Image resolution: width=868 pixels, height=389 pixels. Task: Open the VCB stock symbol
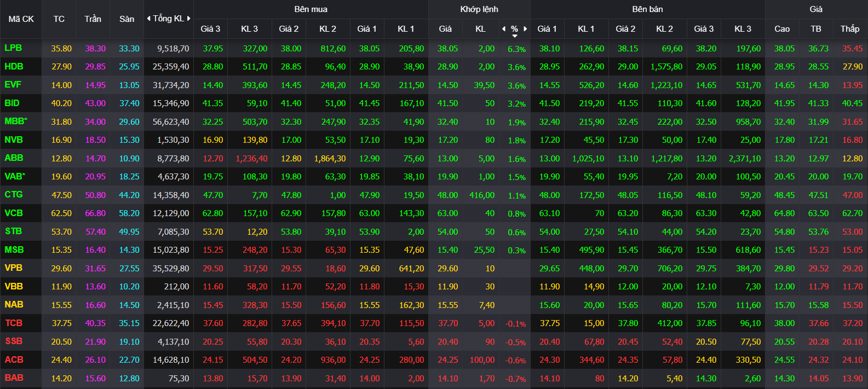point(14,213)
